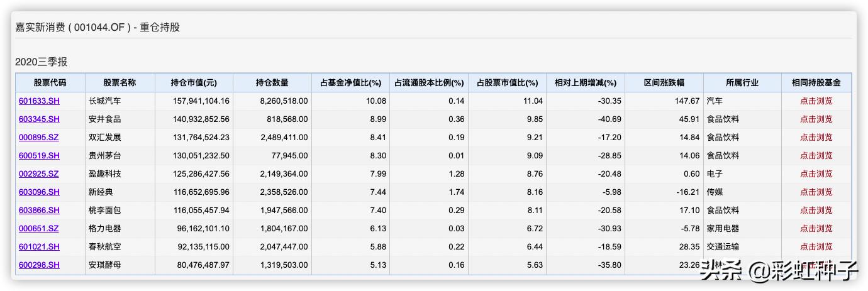Select stock code 002925.SZ
Image resolution: width=868 pixels, height=291 pixels.
click(x=39, y=173)
